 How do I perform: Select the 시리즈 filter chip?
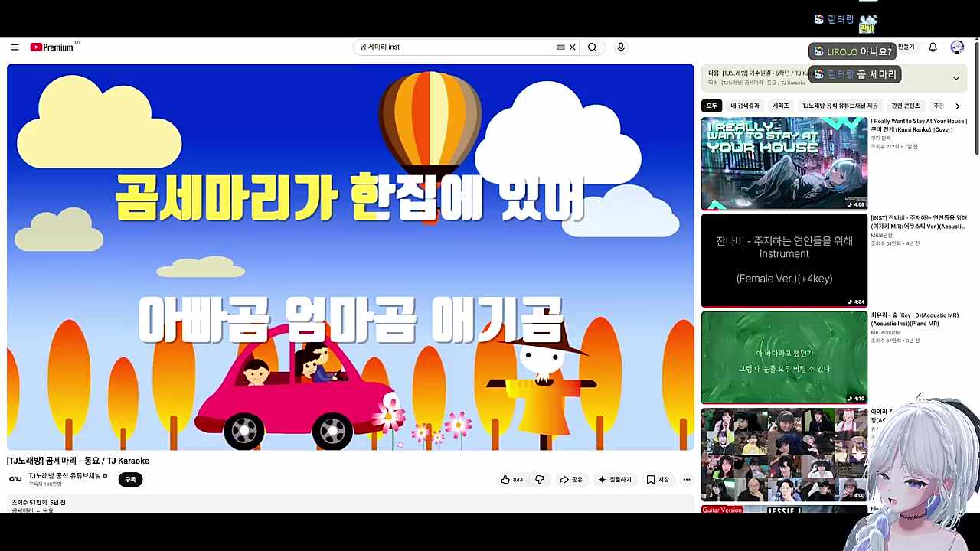click(780, 106)
